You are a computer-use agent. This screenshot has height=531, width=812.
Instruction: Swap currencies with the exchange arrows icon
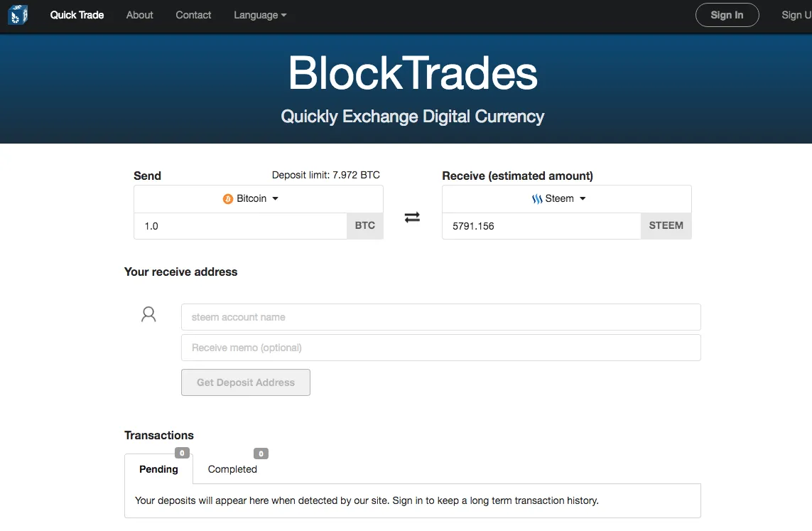pyautogui.click(x=412, y=217)
